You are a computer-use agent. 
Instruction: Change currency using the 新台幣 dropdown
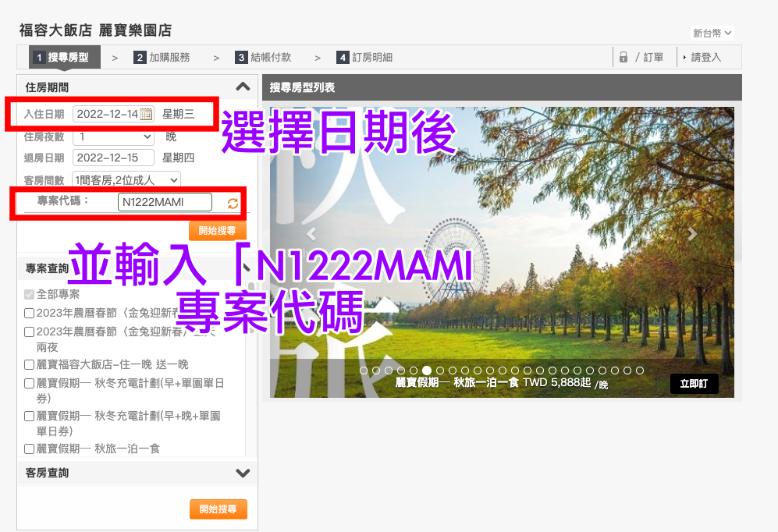tap(712, 33)
